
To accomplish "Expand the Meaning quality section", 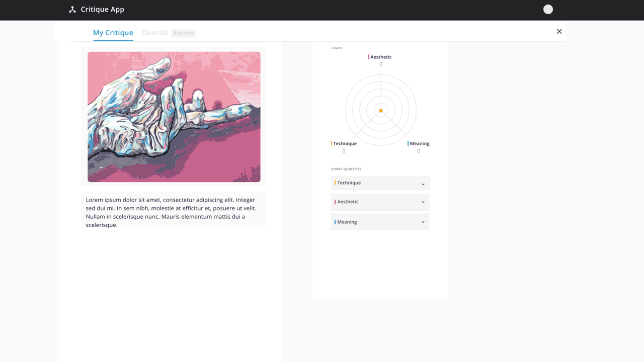I will click(x=380, y=222).
